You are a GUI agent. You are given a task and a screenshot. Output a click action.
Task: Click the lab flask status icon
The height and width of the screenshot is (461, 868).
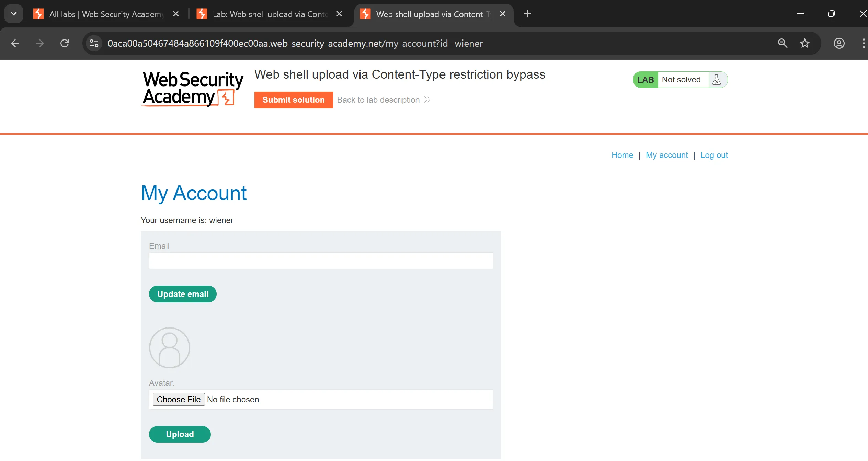(x=717, y=80)
